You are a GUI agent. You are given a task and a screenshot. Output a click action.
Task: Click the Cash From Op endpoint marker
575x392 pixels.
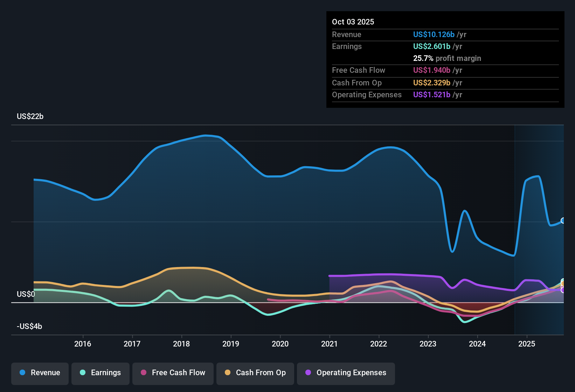point(562,283)
